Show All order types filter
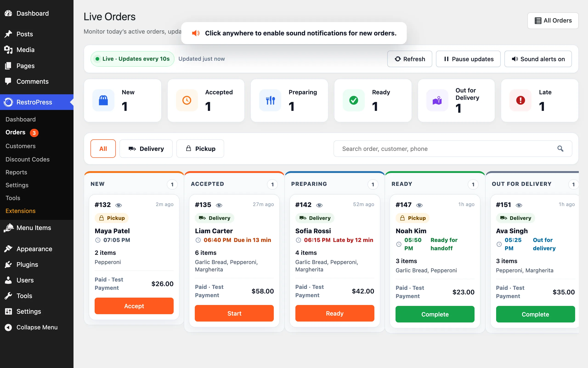 click(x=103, y=149)
